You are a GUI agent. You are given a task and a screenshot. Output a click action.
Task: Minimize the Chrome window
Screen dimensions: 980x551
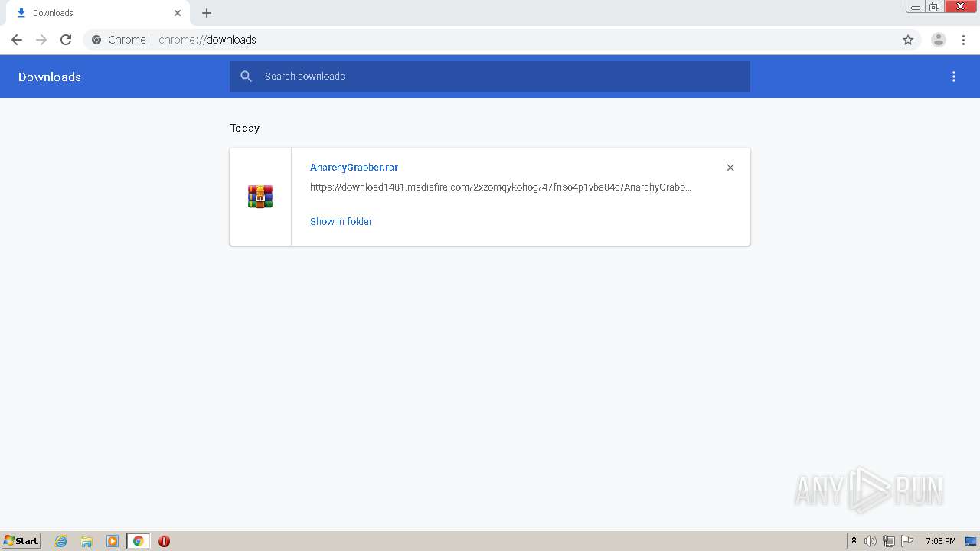(x=916, y=7)
